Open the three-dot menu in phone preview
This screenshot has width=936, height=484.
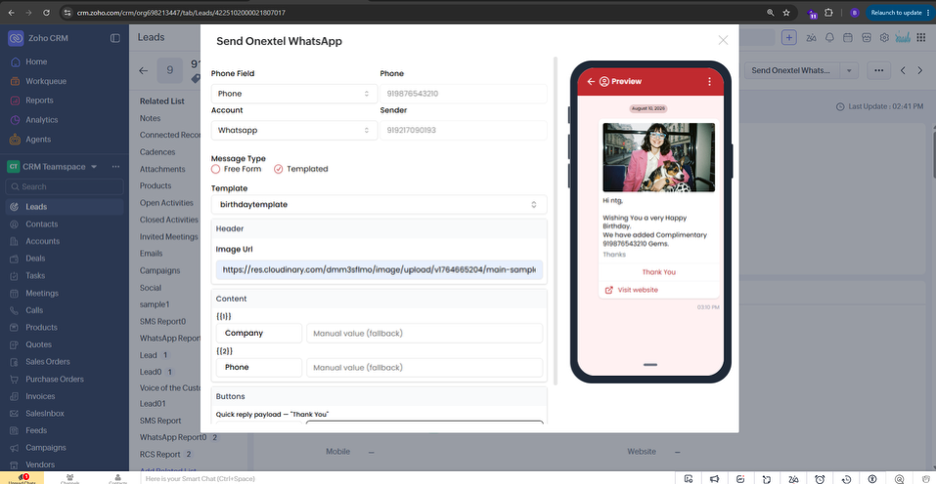click(x=709, y=81)
